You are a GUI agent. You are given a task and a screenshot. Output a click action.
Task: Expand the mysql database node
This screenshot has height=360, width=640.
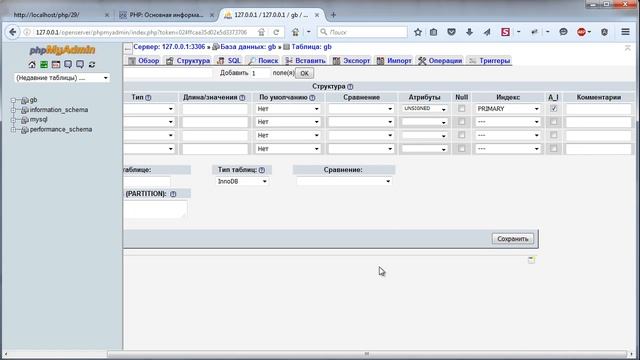13,120
